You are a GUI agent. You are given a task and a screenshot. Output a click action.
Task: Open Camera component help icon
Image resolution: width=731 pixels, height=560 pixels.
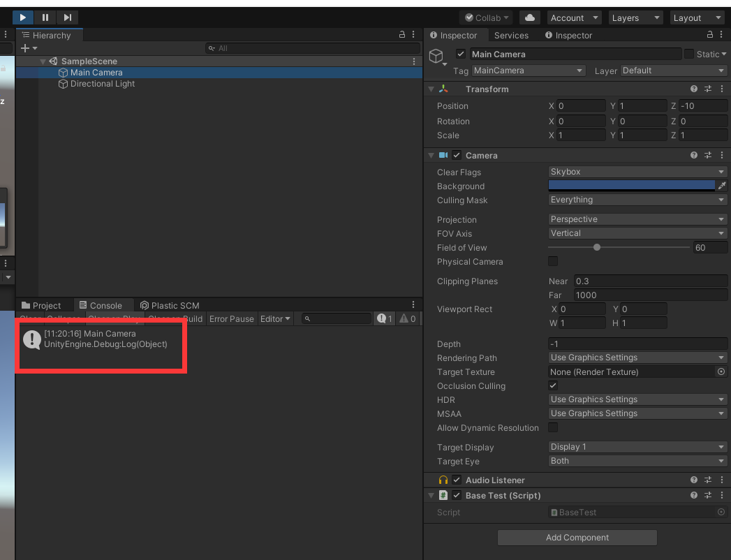pyautogui.click(x=694, y=155)
